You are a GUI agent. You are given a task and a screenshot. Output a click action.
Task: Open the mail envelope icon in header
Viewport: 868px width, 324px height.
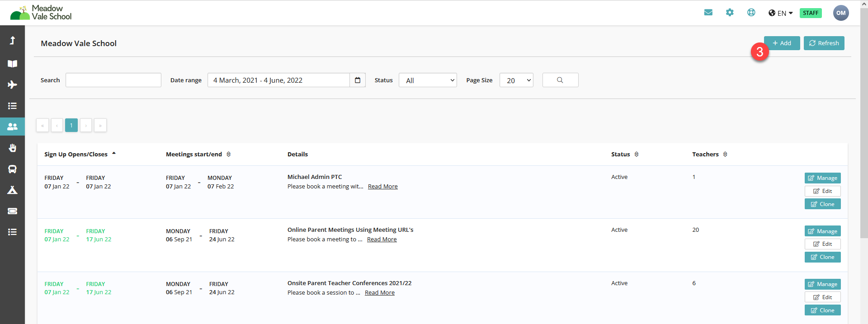(x=708, y=13)
